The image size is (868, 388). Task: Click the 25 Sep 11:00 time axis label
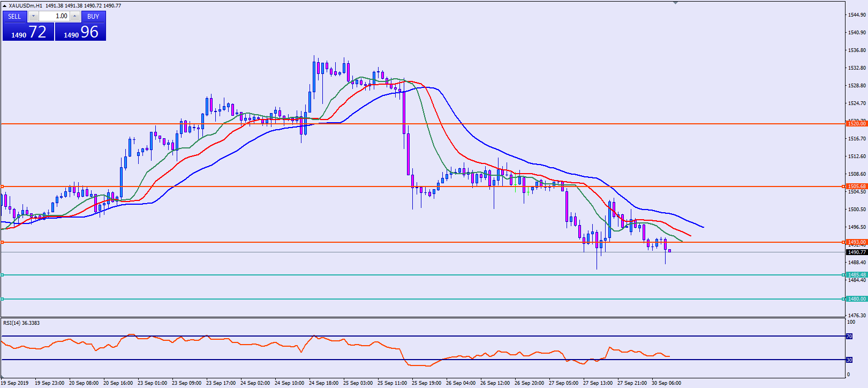(392, 383)
